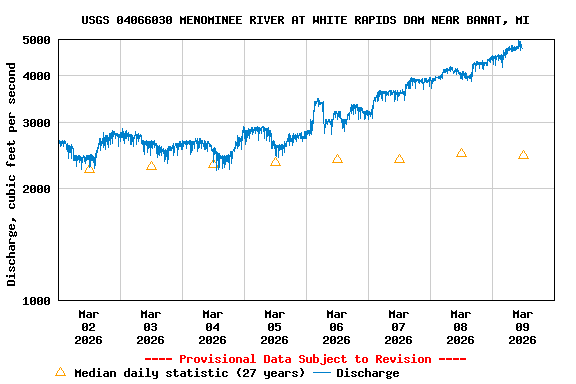Screen dimensions: 576x384
Task: Click the median triangle for Mar 07
Action: tap(399, 159)
